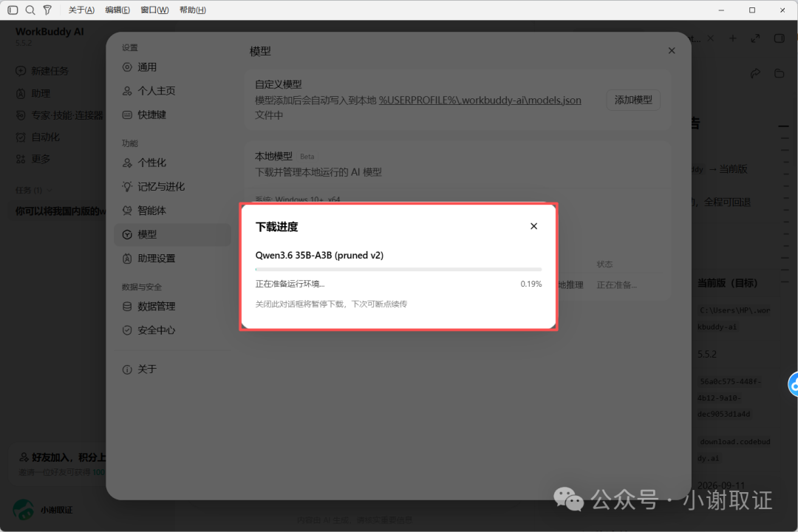Select 关于 in settings sidebar

click(172, 369)
